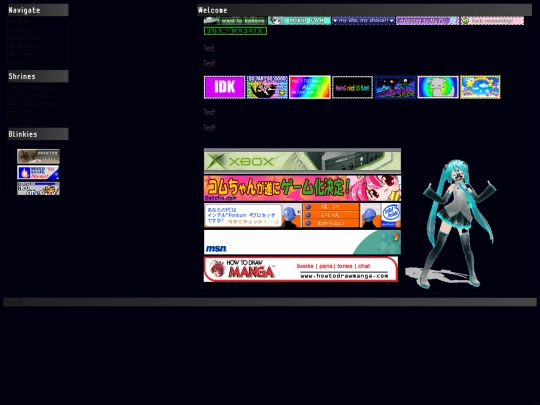Viewport: 540px width, 405px height.
Task: Open the Cats shrine link
Action: click(23, 112)
